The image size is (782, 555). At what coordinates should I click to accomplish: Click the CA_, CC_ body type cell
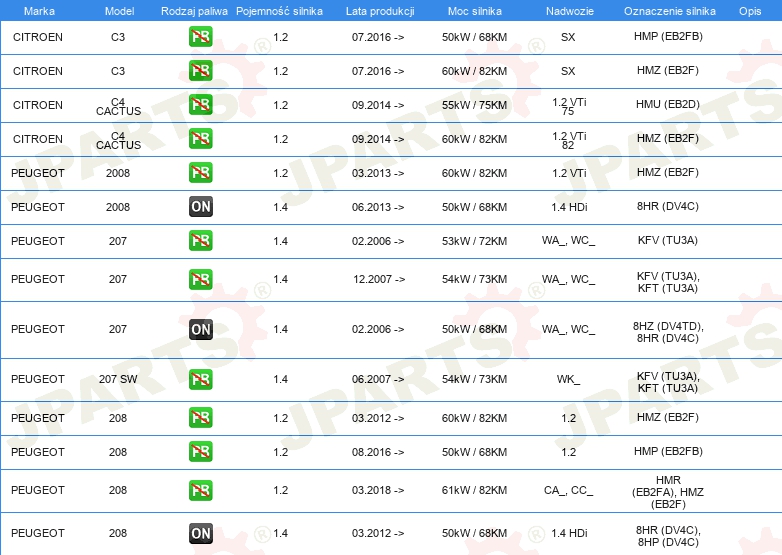pos(568,490)
